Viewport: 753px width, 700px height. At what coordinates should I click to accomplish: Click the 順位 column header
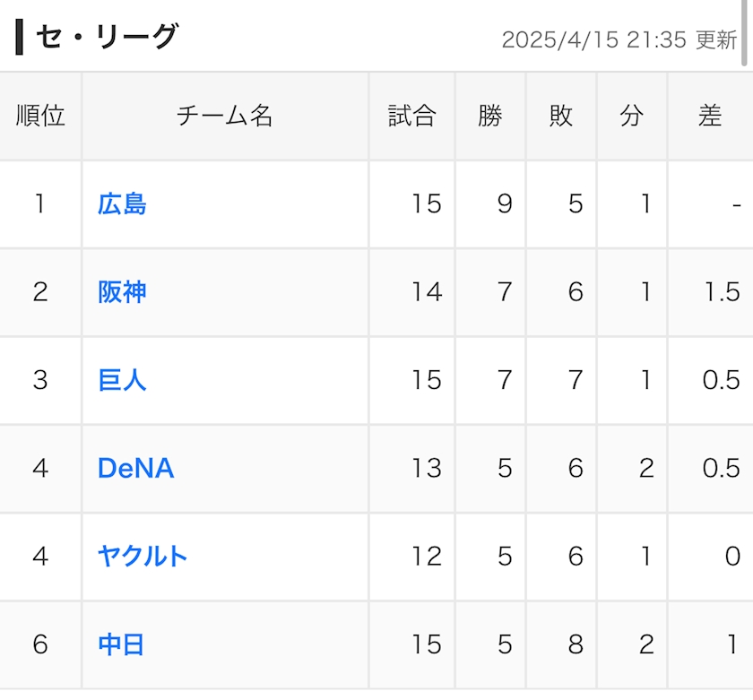coord(40,116)
